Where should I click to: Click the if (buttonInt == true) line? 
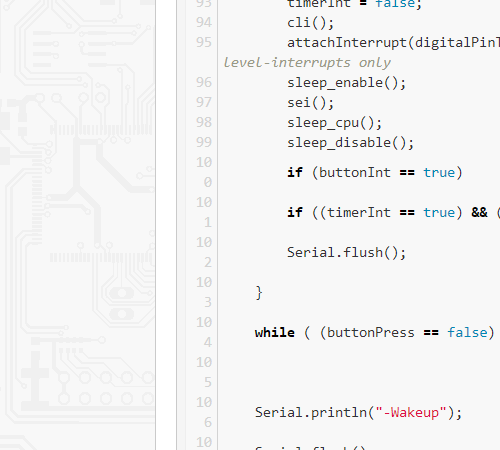(375, 173)
